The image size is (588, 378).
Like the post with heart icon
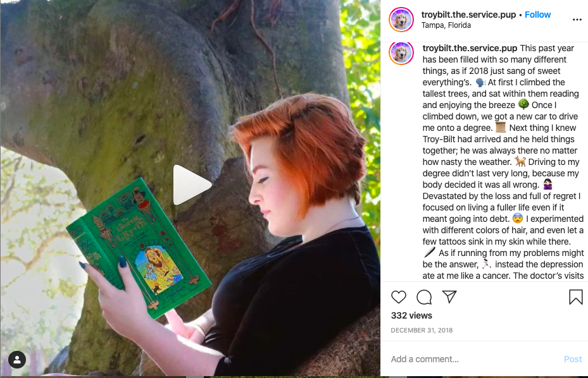click(x=398, y=297)
